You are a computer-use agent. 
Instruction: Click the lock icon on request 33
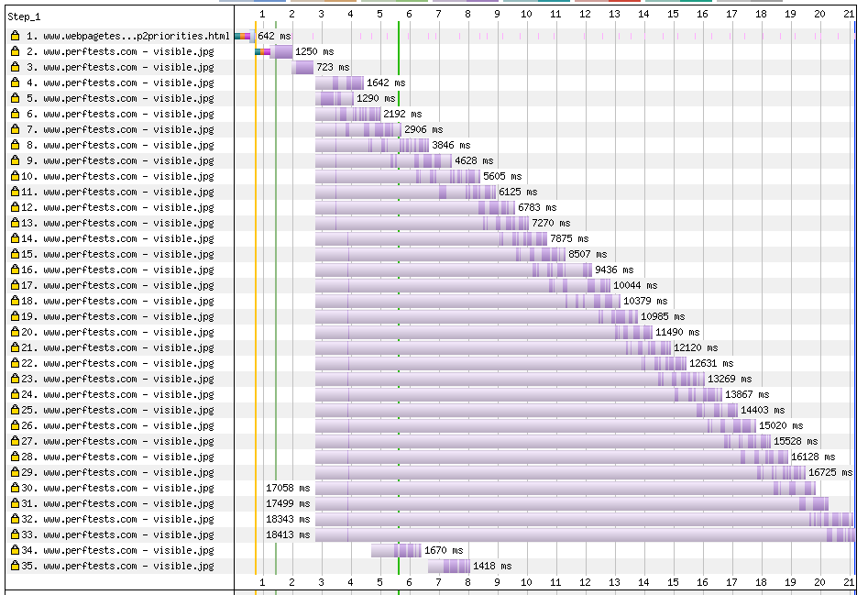pos(15,534)
